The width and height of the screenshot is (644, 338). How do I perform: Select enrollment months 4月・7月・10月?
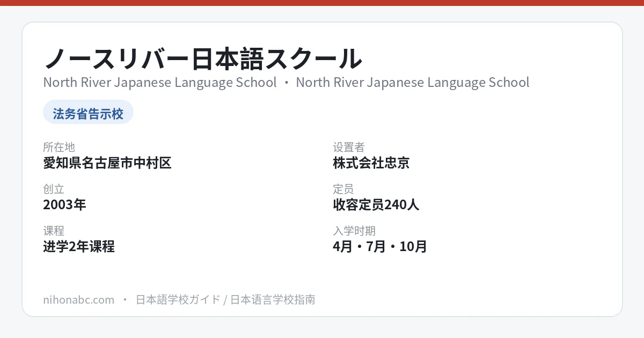[380, 247]
